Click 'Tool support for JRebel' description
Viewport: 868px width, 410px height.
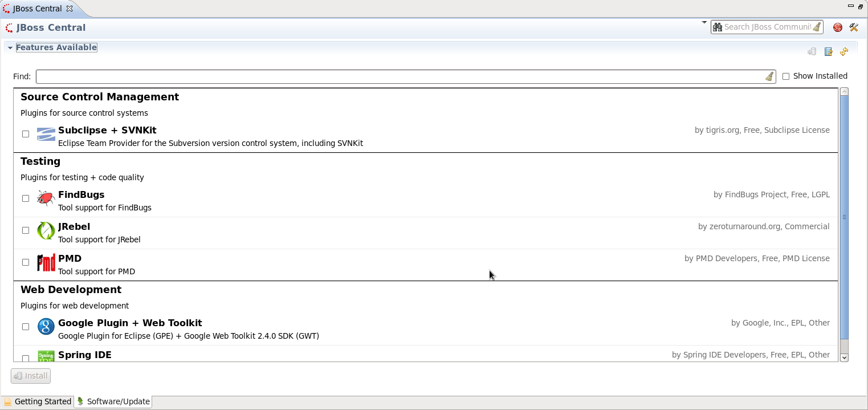[99, 239]
